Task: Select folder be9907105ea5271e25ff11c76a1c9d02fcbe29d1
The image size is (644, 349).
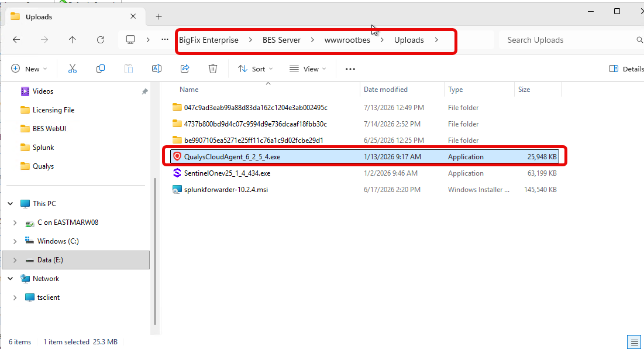Action: point(253,140)
